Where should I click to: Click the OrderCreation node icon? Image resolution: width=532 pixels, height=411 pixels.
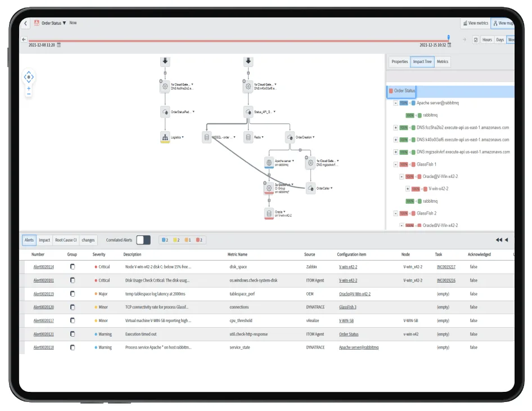click(290, 137)
